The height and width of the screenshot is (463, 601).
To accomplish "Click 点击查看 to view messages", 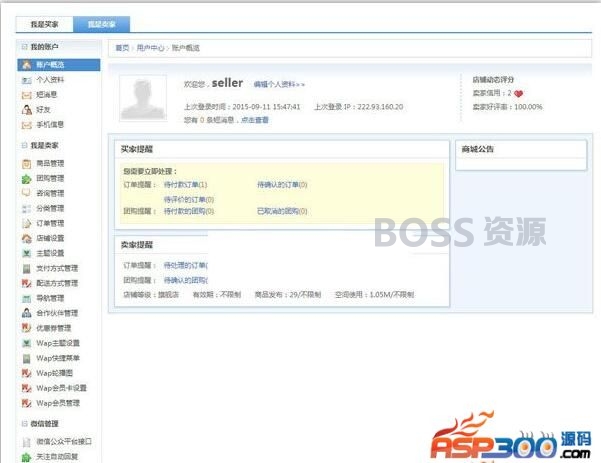I will 255,120.
